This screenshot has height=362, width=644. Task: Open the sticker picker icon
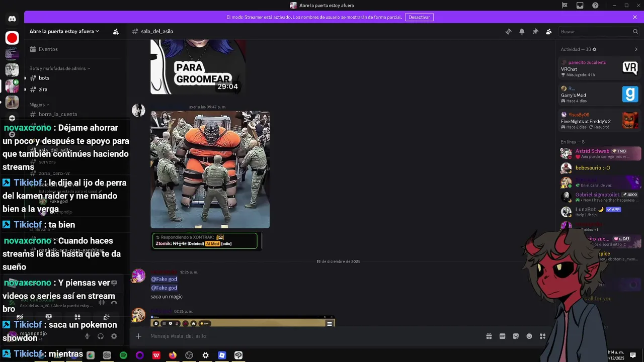(516, 336)
